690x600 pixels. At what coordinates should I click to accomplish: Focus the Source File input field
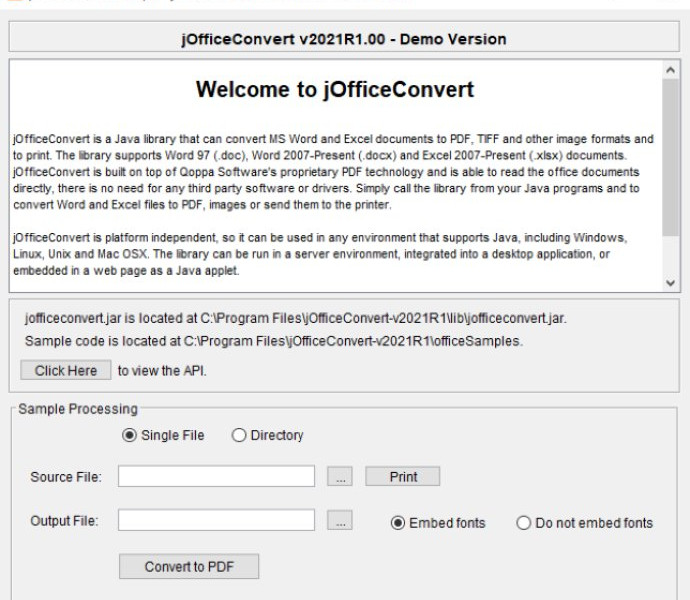216,476
